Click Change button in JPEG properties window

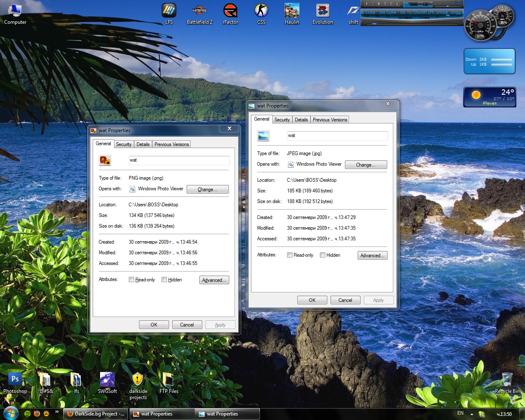click(x=366, y=165)
